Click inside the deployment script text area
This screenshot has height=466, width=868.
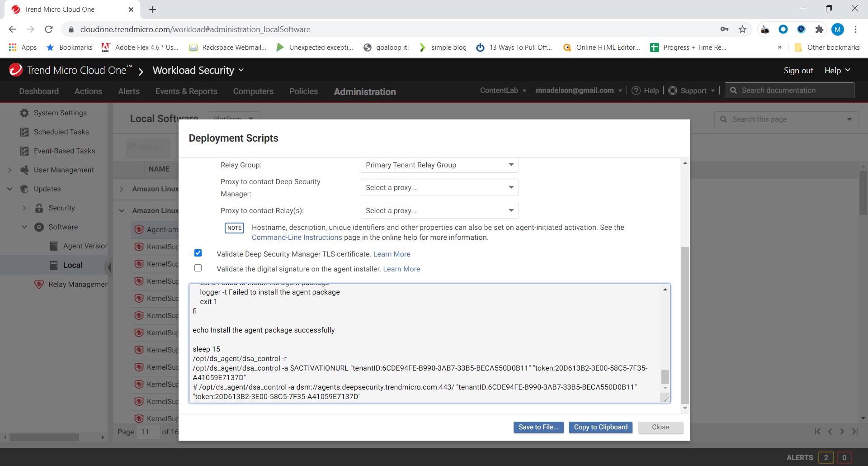tap(425, 343)
